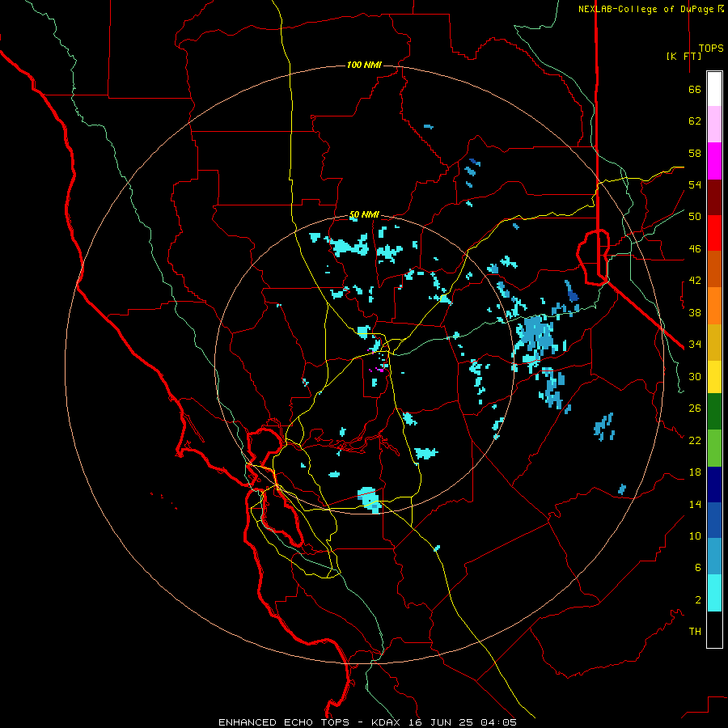Click the "ENHANCED ECHO TOPS" caption text

click(x=283, y=722)
